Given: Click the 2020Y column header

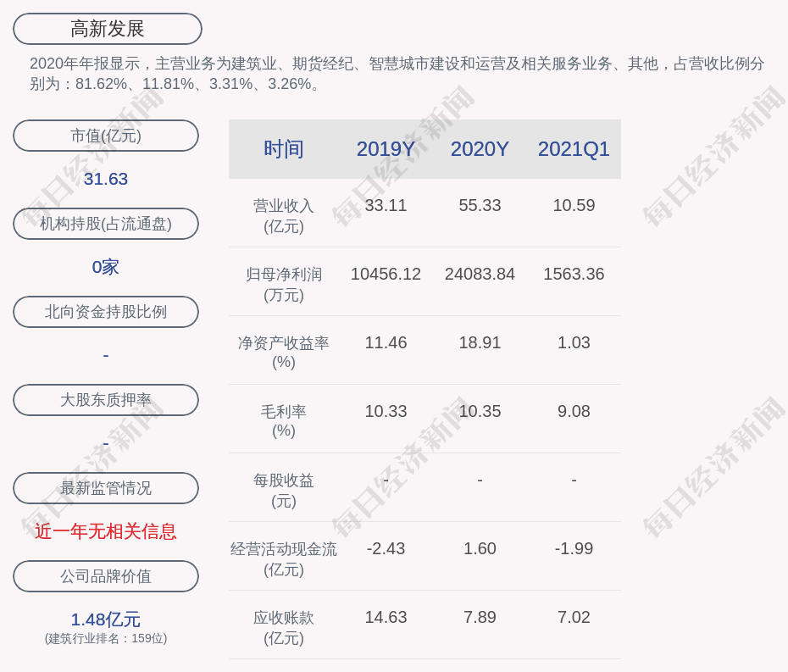Looking at the screenshot, I should (x=480, y=149).
